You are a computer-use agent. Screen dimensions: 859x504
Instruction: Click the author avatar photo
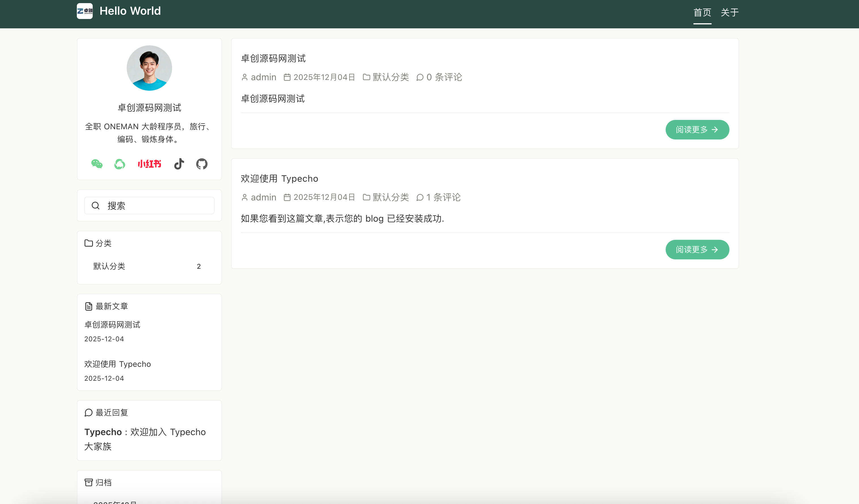[x=149, y=67]
